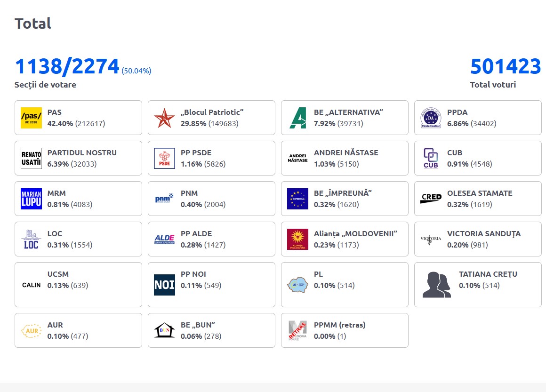546x392 pixels.
Task: Click the PNM 0.40% (2004) result
Action: coord(203,204)
